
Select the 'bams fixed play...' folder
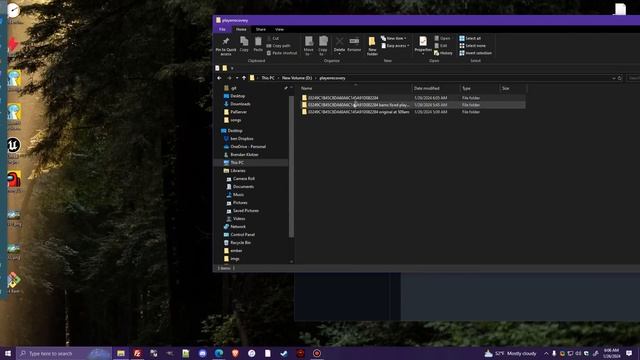(x=412, y=105)
